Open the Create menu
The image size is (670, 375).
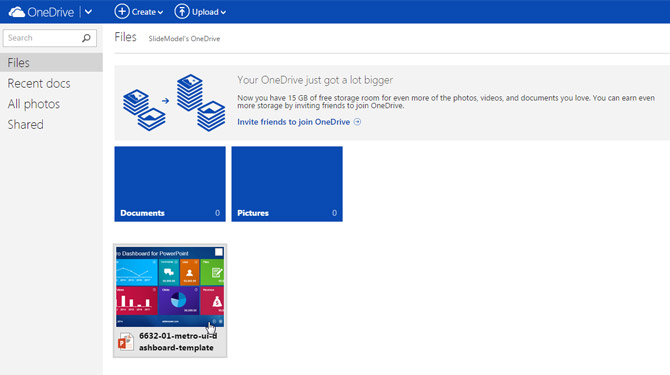(139, 12)
